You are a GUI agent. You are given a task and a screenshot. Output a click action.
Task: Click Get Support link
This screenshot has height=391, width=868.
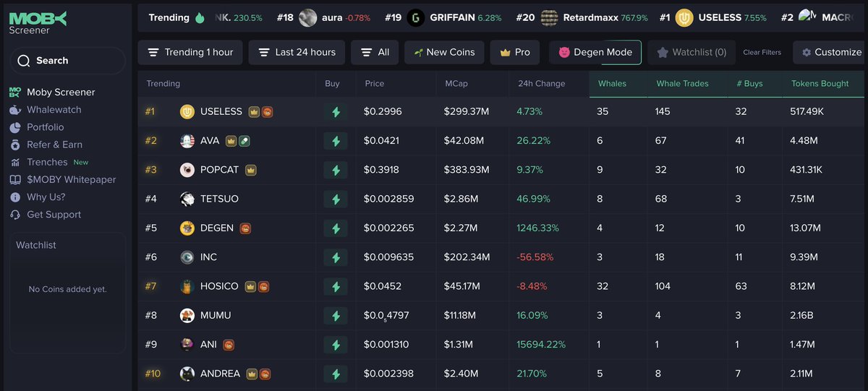click(54, 215)
